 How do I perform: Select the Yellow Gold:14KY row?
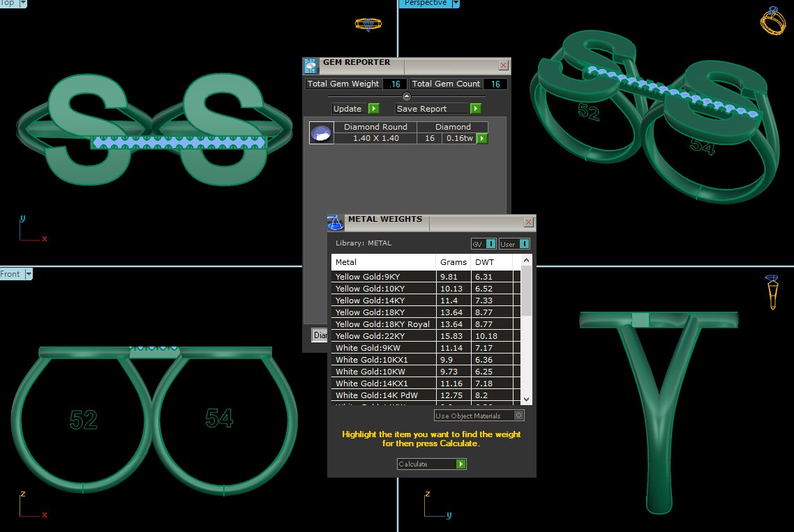point(384,301)
